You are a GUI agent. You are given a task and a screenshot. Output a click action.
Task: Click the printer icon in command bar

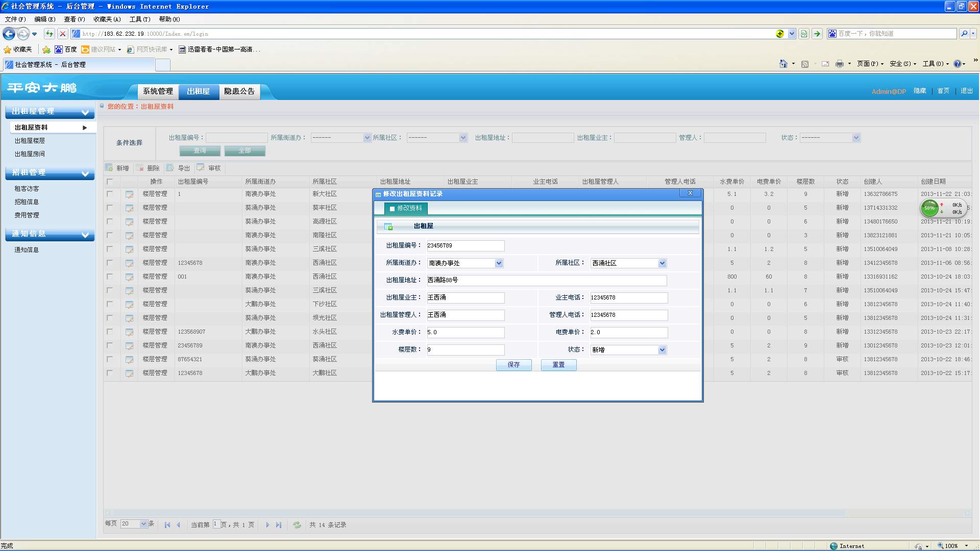tap(840, 64)
